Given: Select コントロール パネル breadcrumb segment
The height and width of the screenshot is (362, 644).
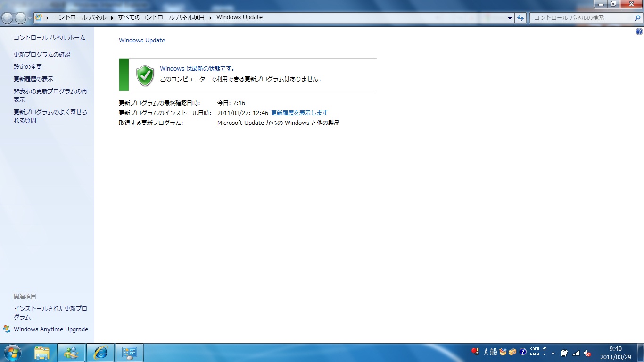Looking at the screenshot, I should point(79,17).
